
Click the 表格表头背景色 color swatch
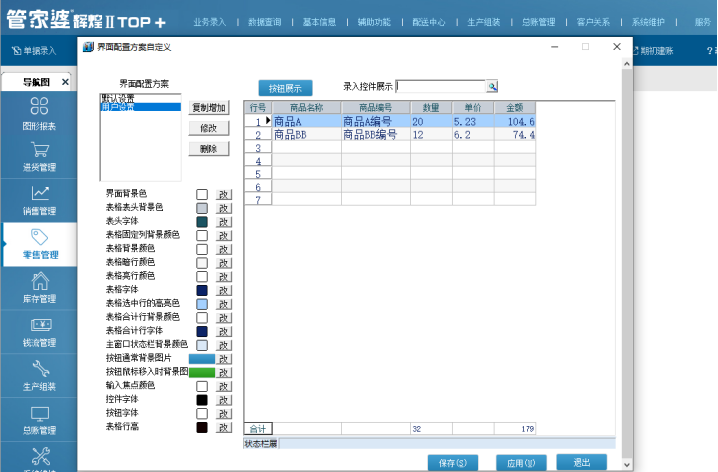coord(202,208)
